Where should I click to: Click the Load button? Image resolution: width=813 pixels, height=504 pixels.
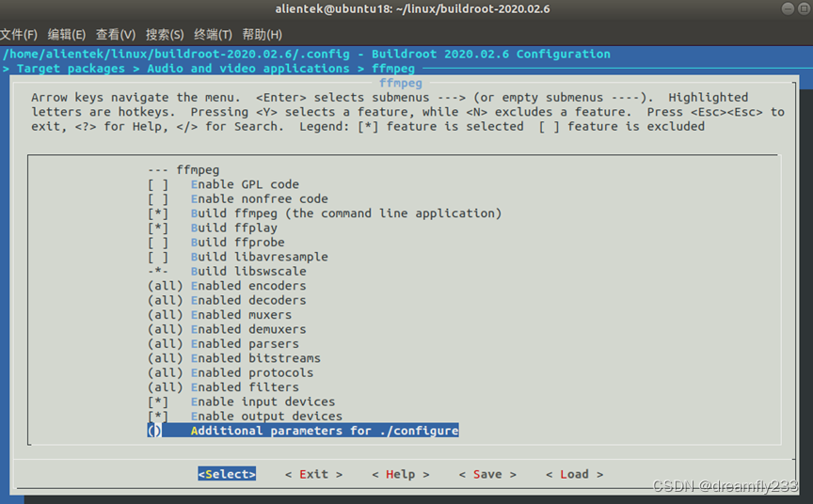pos(575,475)
